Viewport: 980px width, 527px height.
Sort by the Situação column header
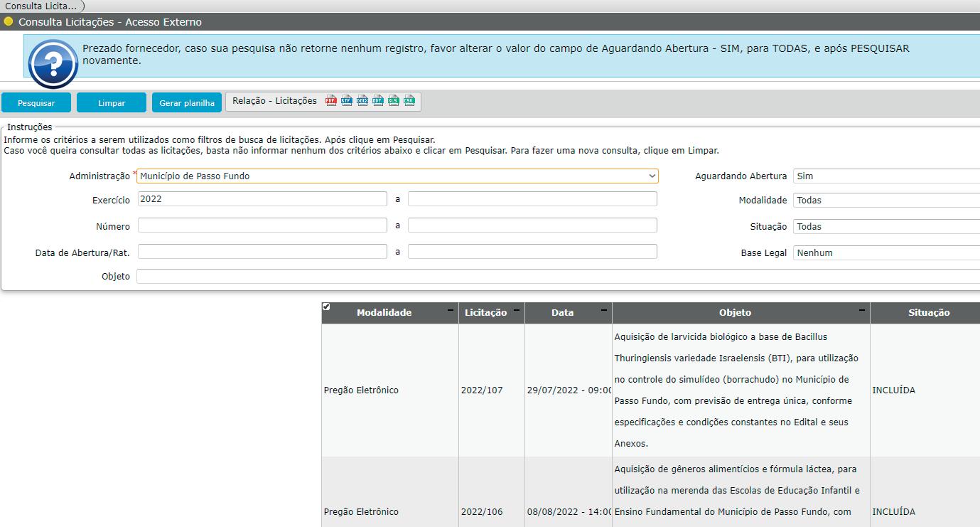pyautogui.click(x=929, y=312)
